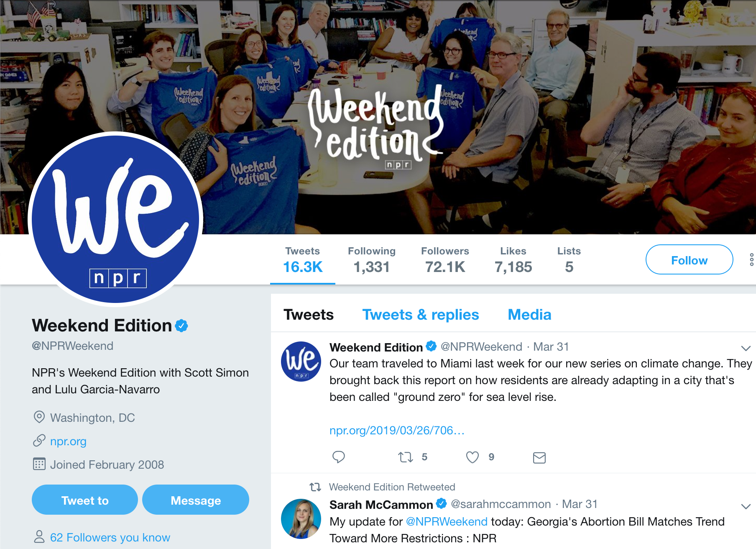
Task: Follow the Weekend Edition account
Action: point(689,260)
